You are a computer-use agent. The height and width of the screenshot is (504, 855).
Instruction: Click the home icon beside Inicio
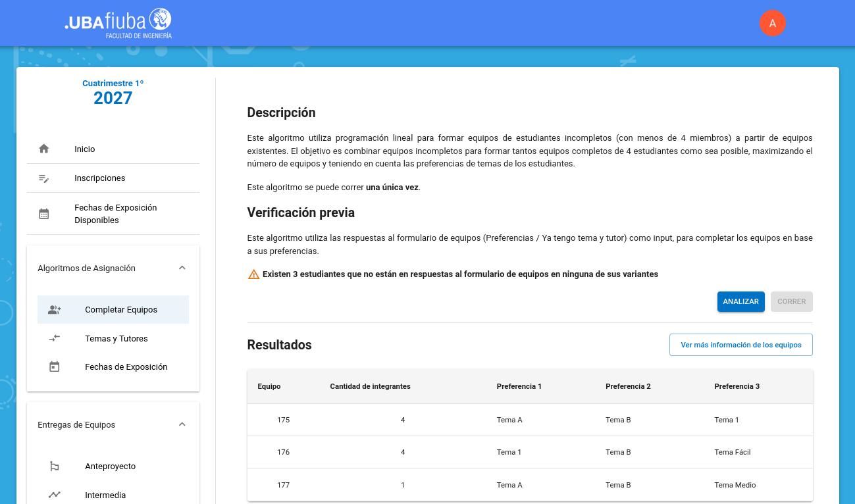[x=44, y=149]
